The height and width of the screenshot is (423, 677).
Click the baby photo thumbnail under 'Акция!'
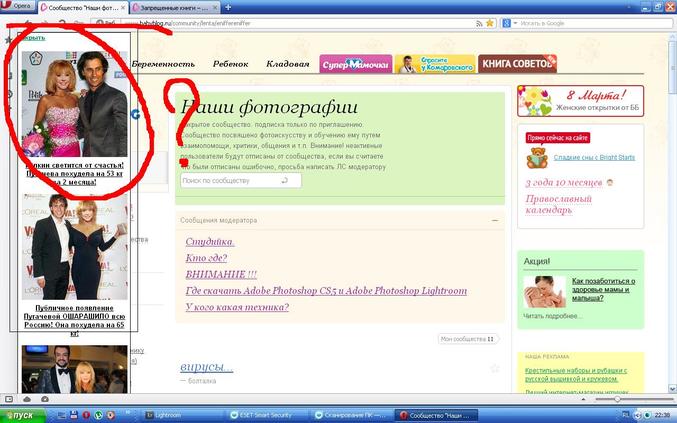pos(543,291)
